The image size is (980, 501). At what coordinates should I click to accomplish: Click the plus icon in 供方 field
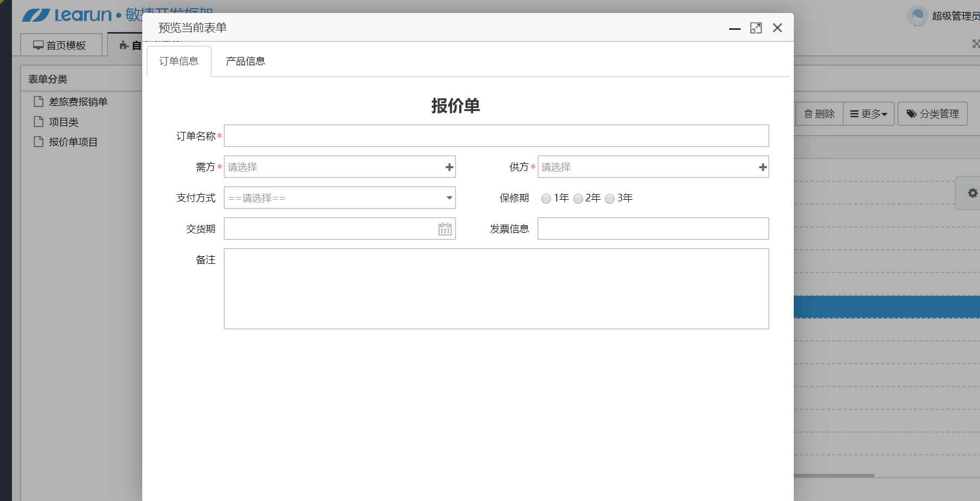(x=763, y=167)
